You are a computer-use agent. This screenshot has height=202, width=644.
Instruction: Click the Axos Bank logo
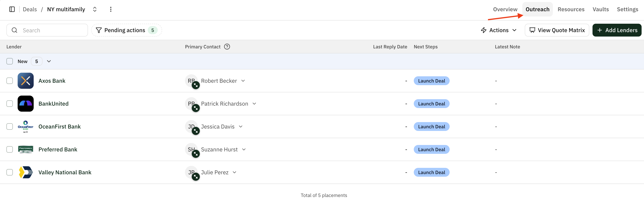click(25, 81)
